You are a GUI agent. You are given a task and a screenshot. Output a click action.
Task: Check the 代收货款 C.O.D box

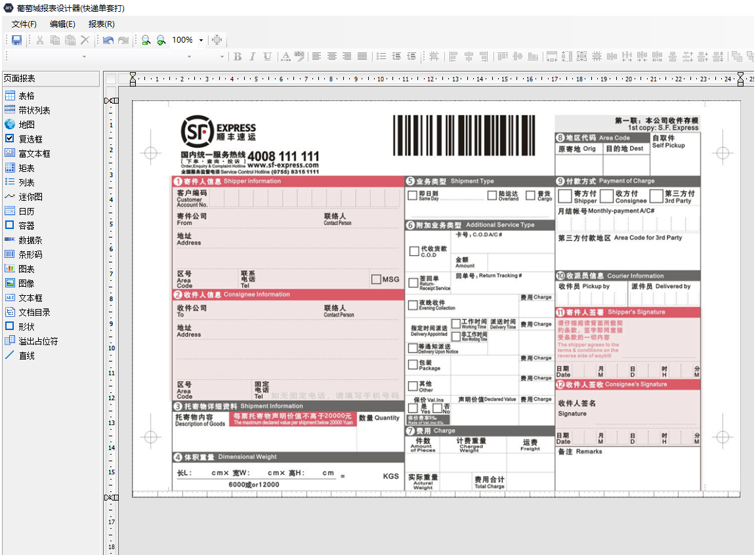pos(414,251)
